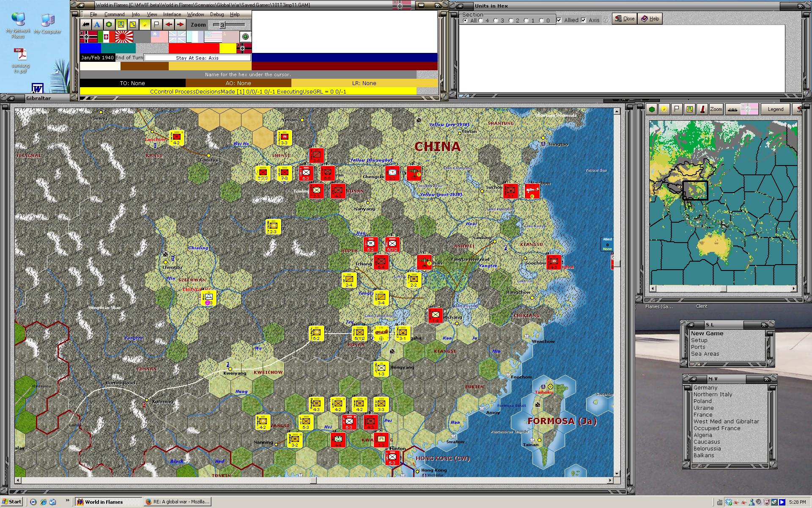Open the Interface menu
This screenshot has width=812, height=508.
[x=172, y=14]
